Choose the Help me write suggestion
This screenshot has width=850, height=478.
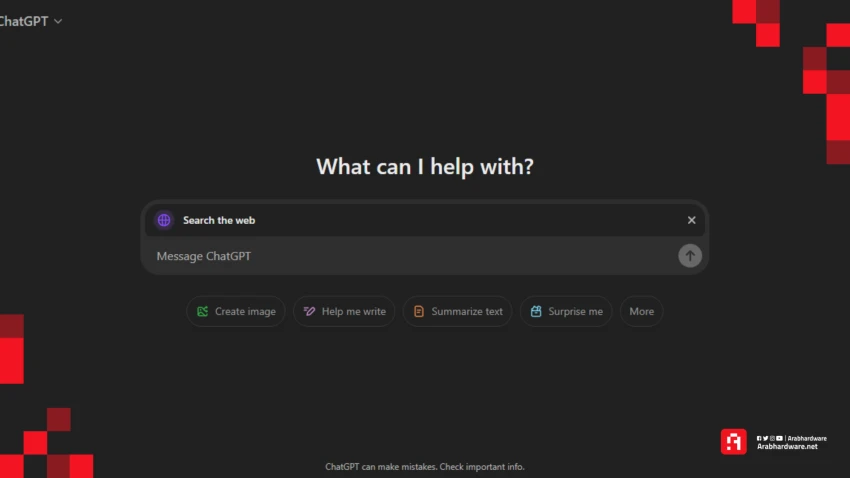tap(344, 311)
